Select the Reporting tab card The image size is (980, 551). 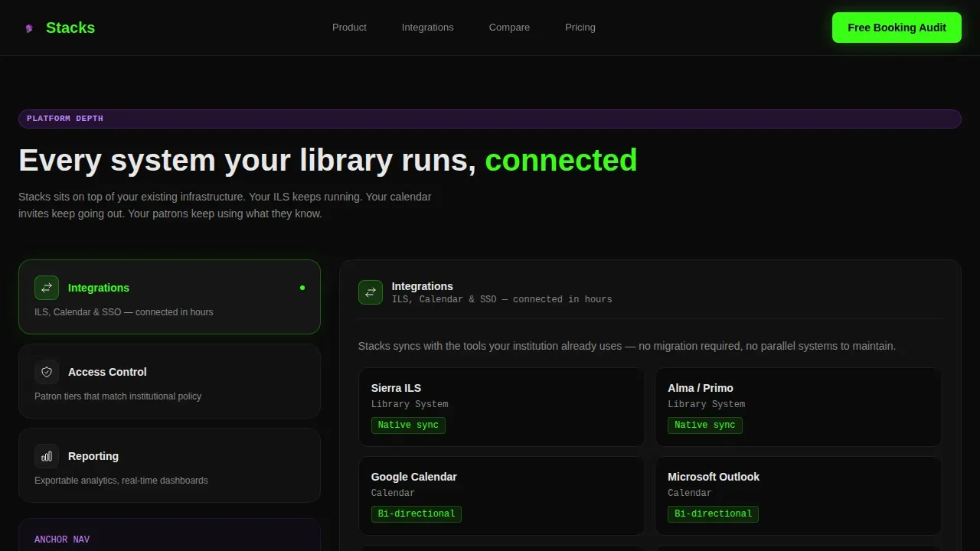point(169,465)
